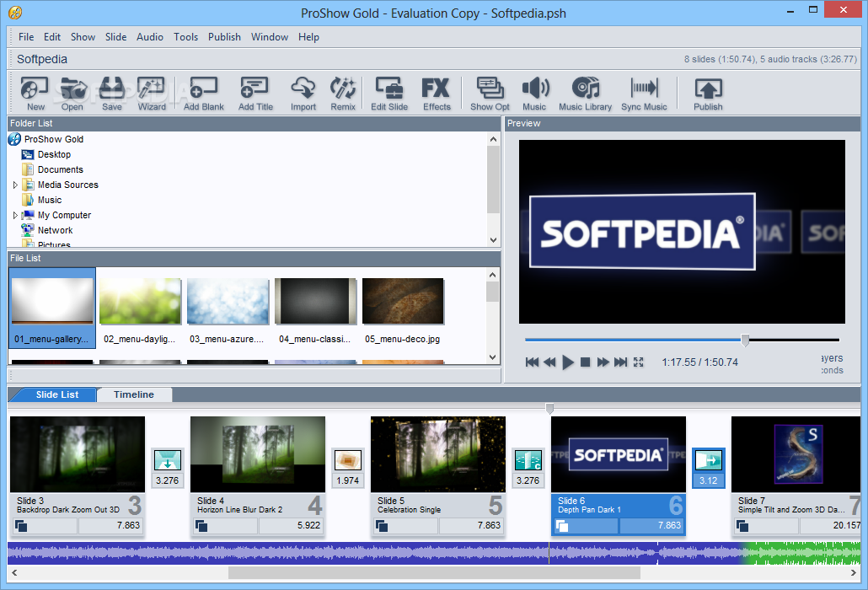
Task: Switch to the Slide List tab
Action: pyautogui.click(x=57, y=394)
